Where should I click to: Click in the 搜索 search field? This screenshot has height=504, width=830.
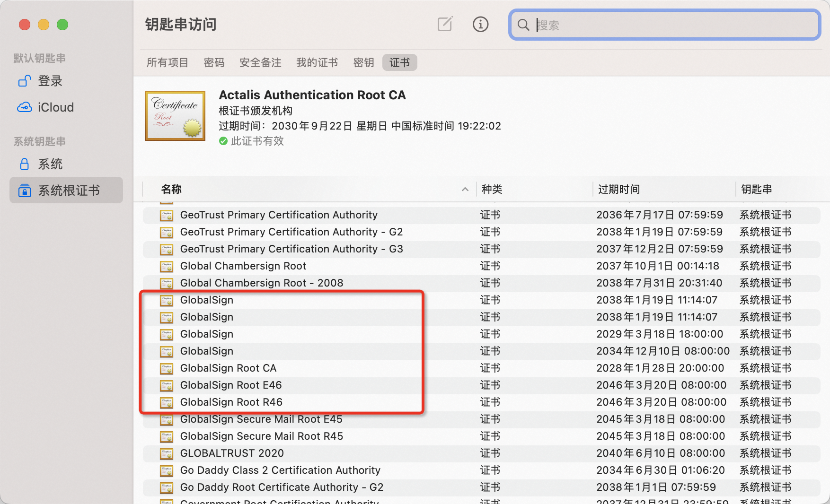(x=664, y=25)
